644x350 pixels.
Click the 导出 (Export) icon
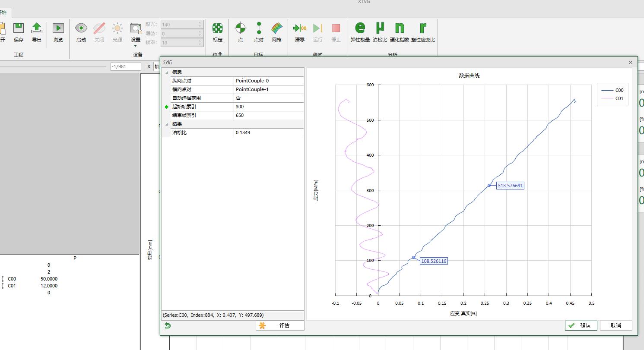pos(37,28)
